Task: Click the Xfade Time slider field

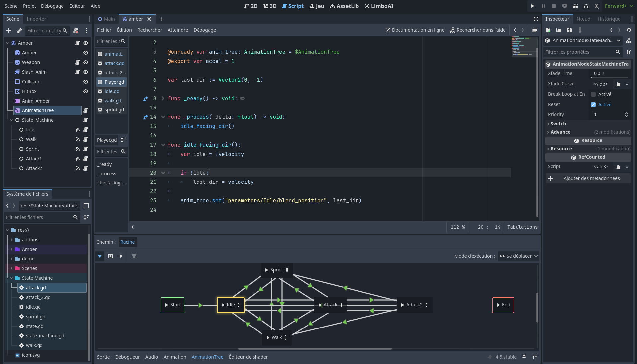Action: tap(610, 73)
